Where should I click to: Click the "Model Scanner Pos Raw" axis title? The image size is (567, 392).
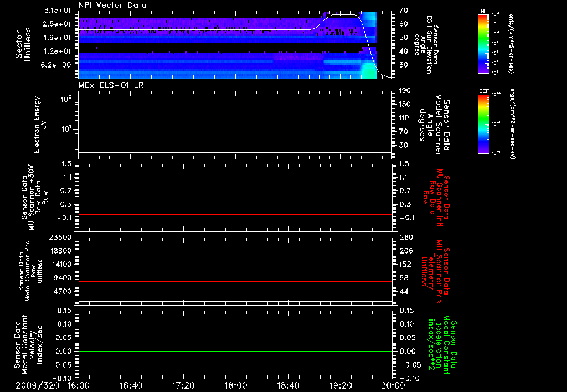point(30,271)
